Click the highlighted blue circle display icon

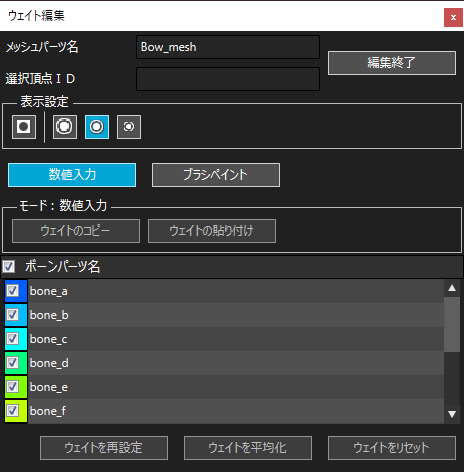[x=97, y=127]
